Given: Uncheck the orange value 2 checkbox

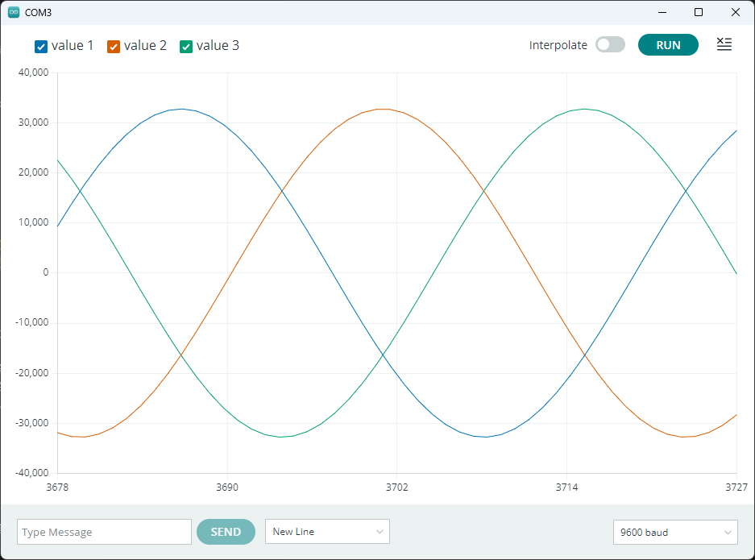Looking at the screenshot, I should point(114,46).
